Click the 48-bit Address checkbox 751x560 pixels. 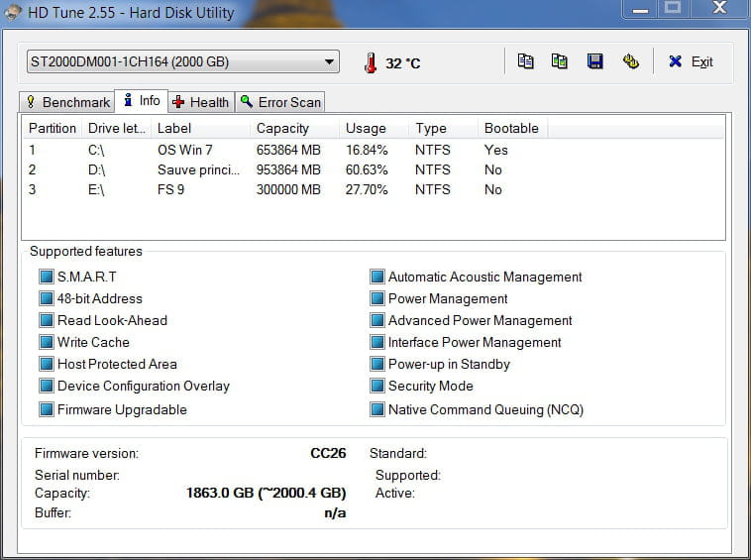point(47,298)
